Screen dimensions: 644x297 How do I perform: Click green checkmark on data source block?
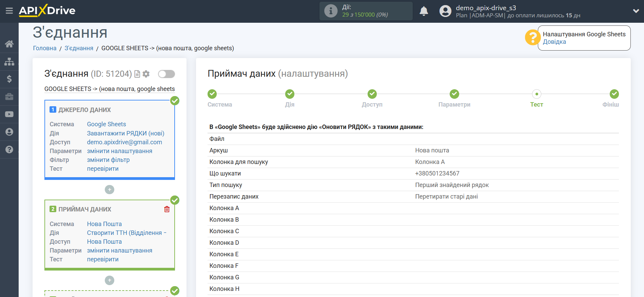pyautogui.click(x=175, y=101)
